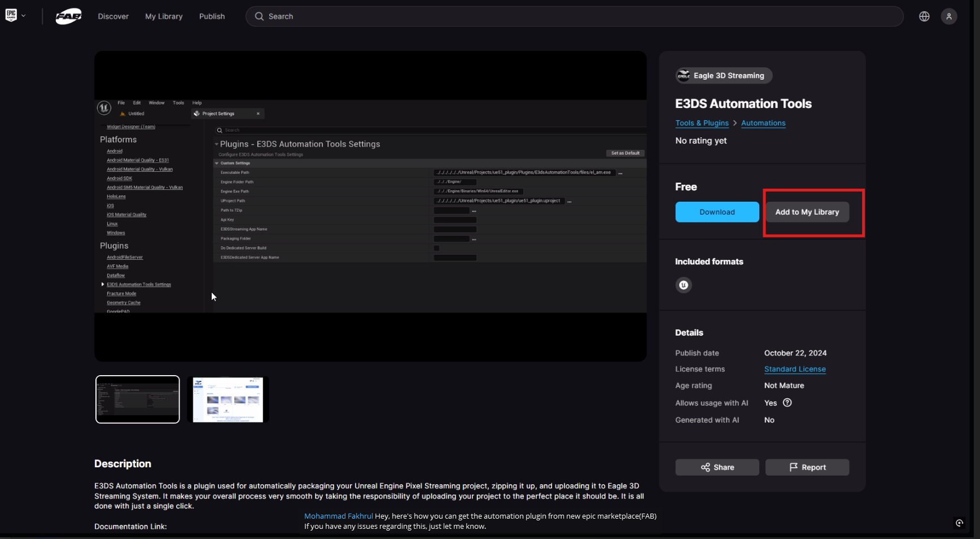Click the magnifier search icon
Image resolution: width=980 pixels, height=539 pixels.
tap(259, 16)
